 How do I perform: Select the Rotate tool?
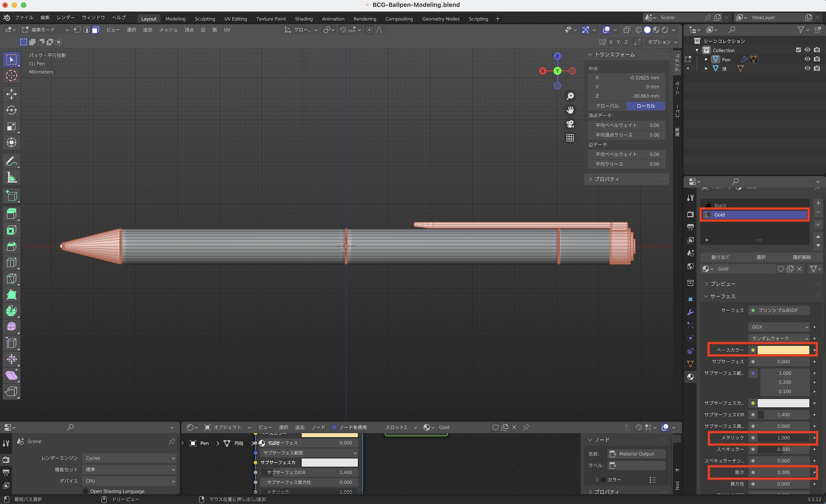pos(12,110)
